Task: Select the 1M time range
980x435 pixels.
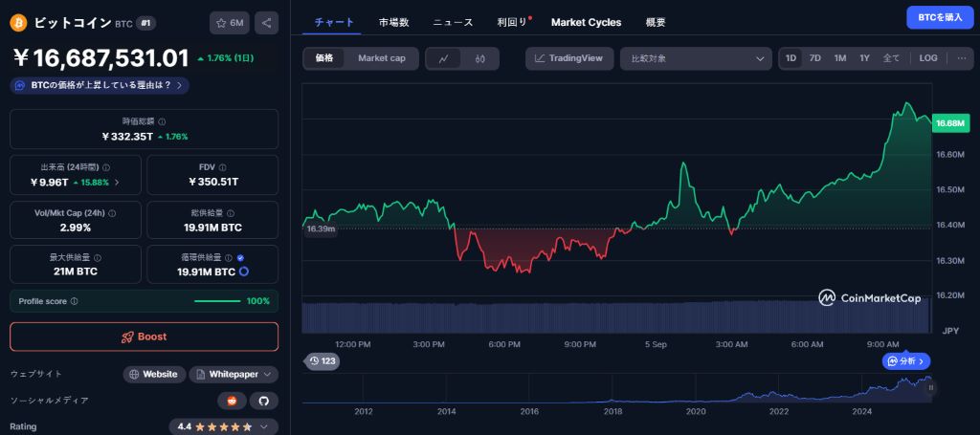Action: (840, 58)
